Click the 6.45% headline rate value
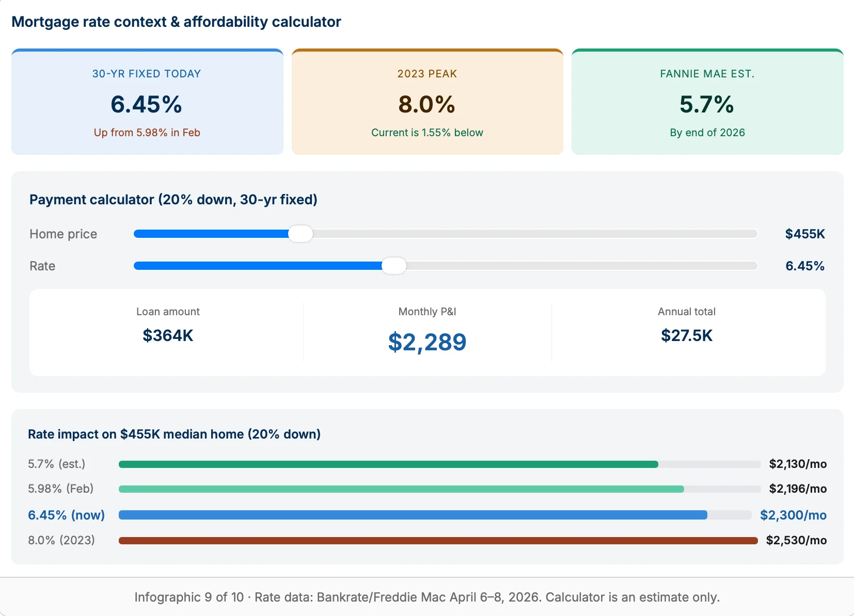 point(146,105)
